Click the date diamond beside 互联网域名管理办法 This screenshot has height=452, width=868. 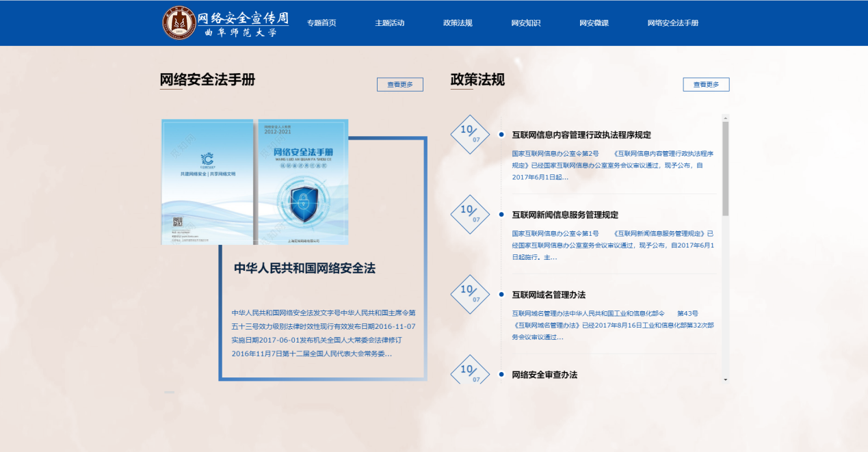470,294
